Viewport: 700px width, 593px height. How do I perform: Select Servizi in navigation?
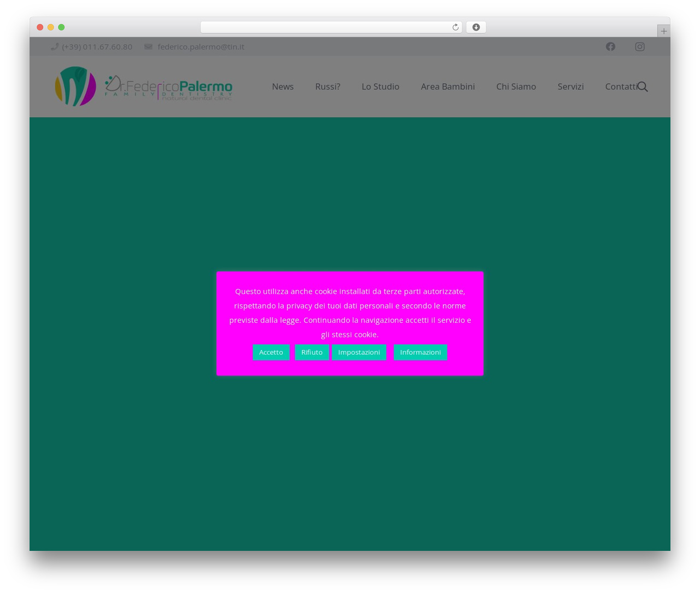click(570, 86)
